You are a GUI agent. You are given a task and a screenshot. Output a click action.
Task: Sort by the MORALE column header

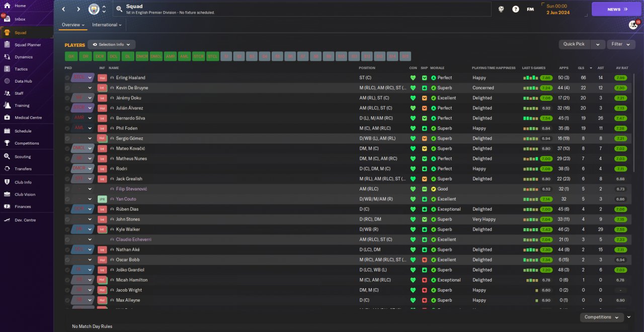(x=437, y=68)
